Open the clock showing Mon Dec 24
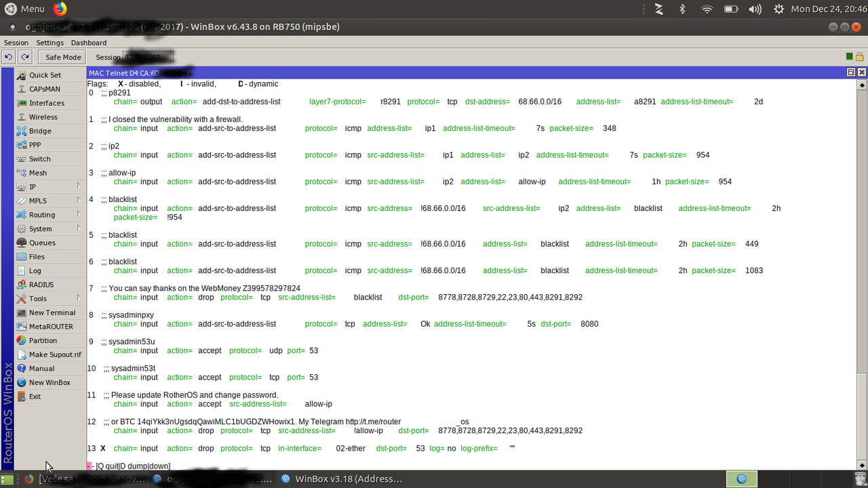The width and height of the screenshot is (868, 488). pos(827,9)
